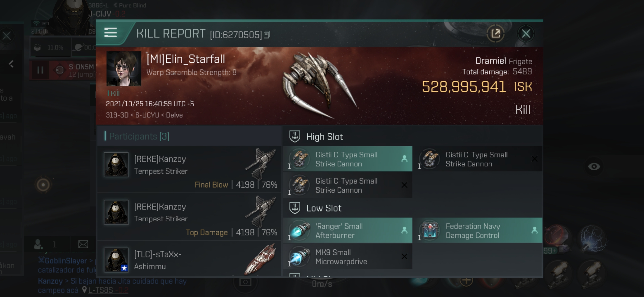
Task: Select 'Ranger' Small Afterburner module
Action: coord(348,230)
